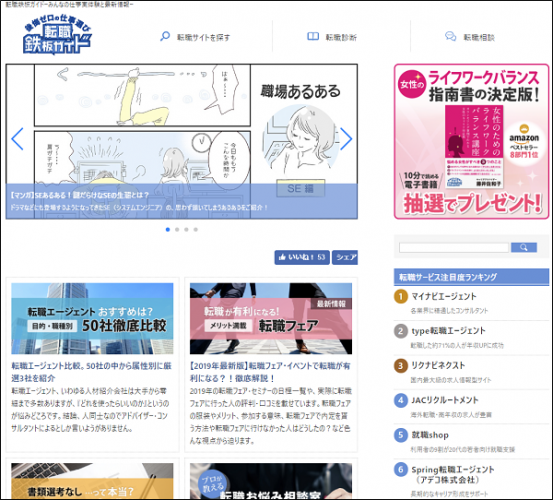
Task: Go to next slide with right arrow
Action: click(346, 139)
